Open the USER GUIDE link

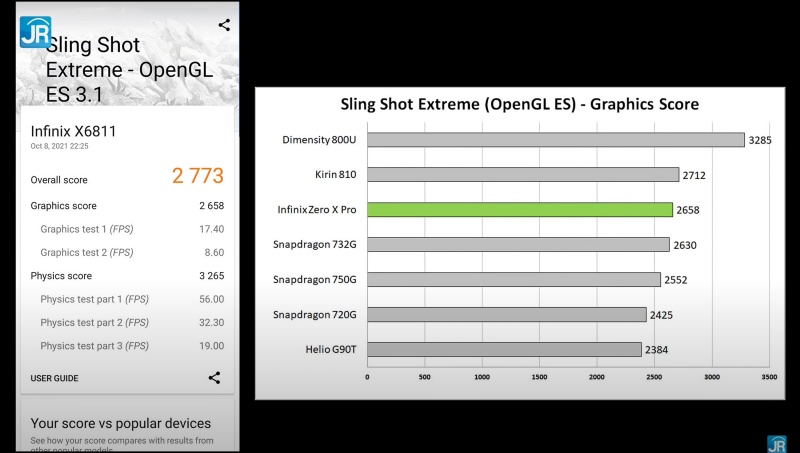point(55,378)
